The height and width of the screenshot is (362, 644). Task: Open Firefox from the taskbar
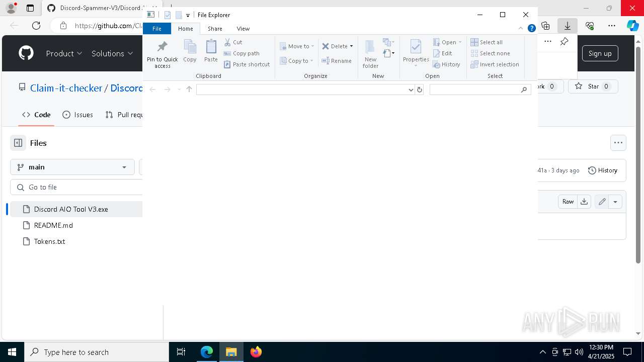coord(256,352)
